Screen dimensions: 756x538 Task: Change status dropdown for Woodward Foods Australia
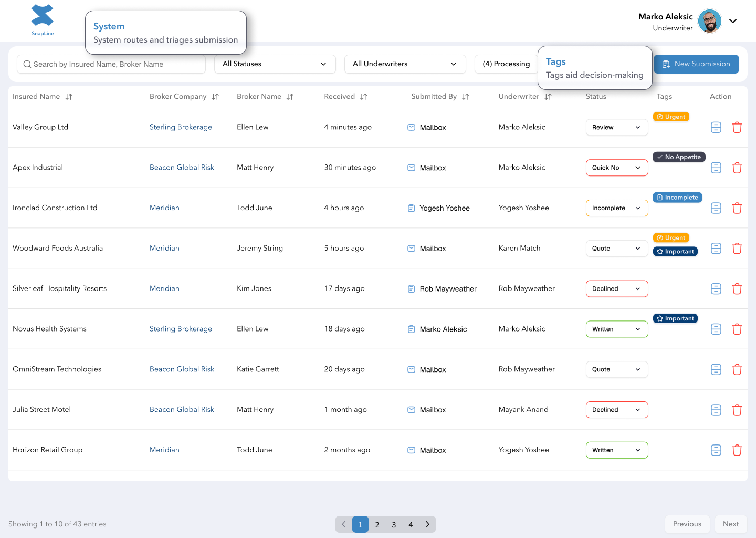click(616, 248)
